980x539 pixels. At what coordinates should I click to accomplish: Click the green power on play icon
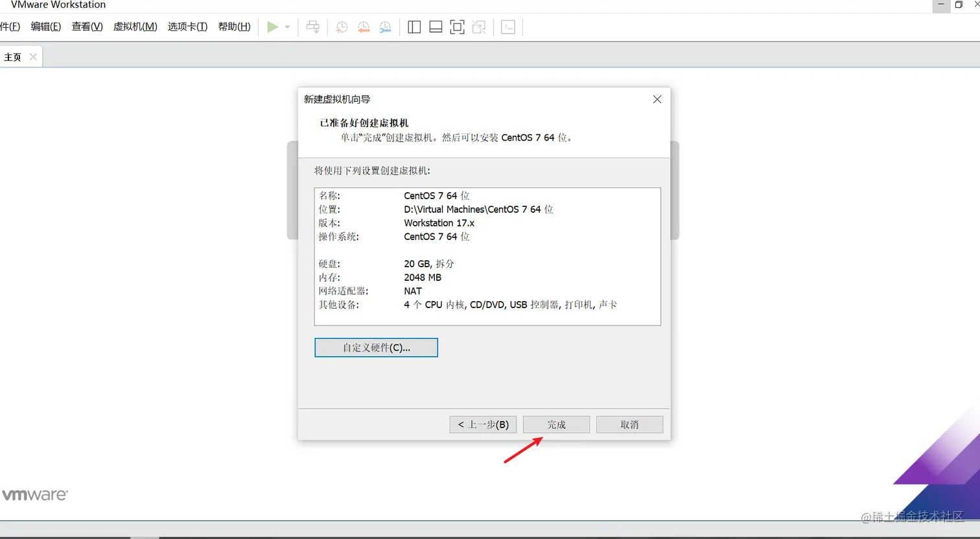273,27
